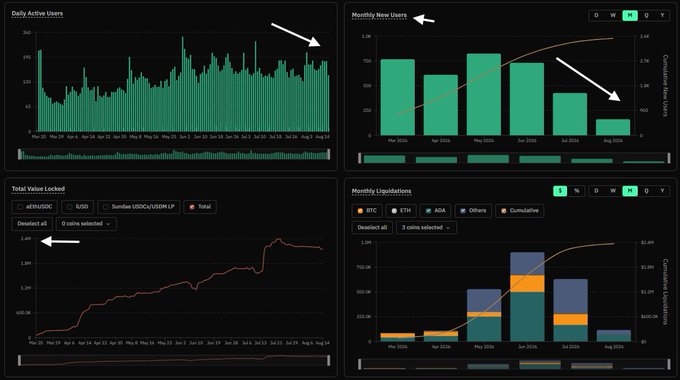680x380 pixels.
Task: Toggle the aEthUSDC checkbox in Total Value Locked
Action: [20, 207]
